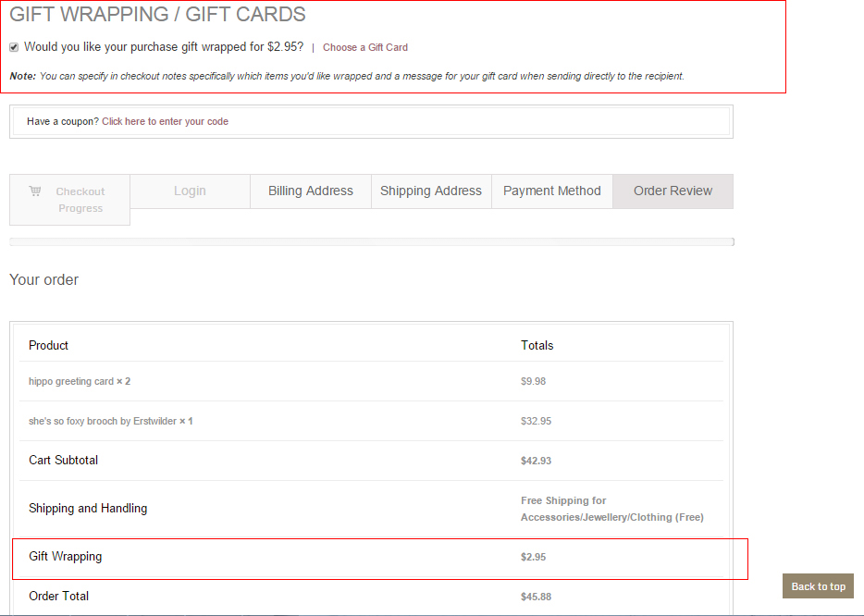The height and width of the screenshot is (616, 864).
Task: Click the Product column header
Action: tap(48, 346)
